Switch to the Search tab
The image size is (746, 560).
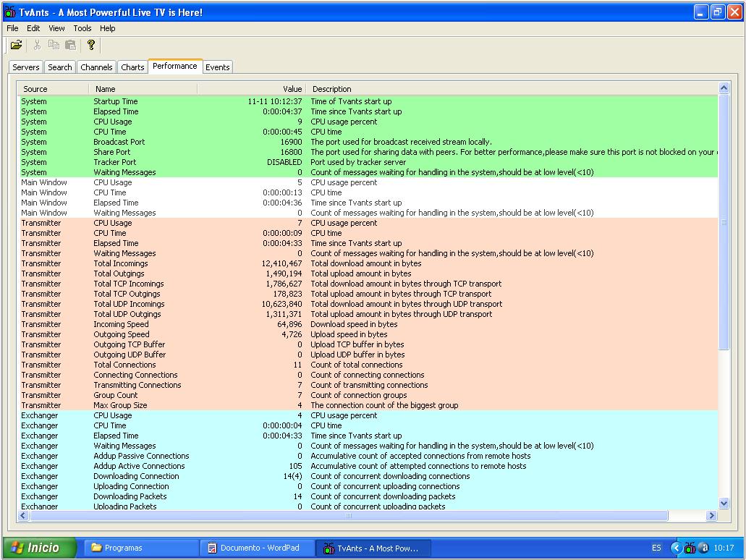click(x=60, y=67)
